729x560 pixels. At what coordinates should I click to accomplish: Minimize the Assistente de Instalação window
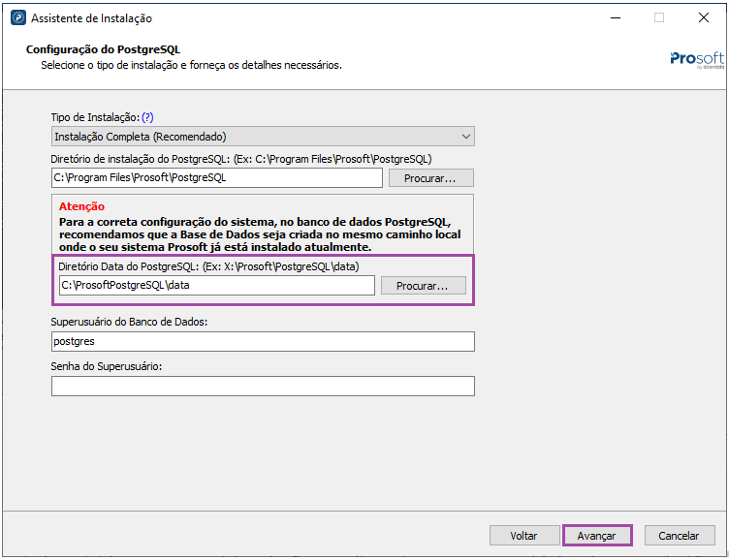[615, 17]
